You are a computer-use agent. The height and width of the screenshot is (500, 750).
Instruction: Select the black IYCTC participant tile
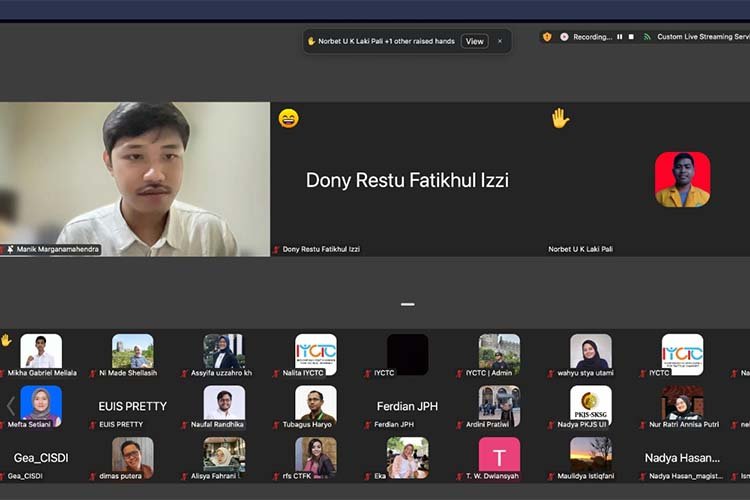[x=408, y=354]
